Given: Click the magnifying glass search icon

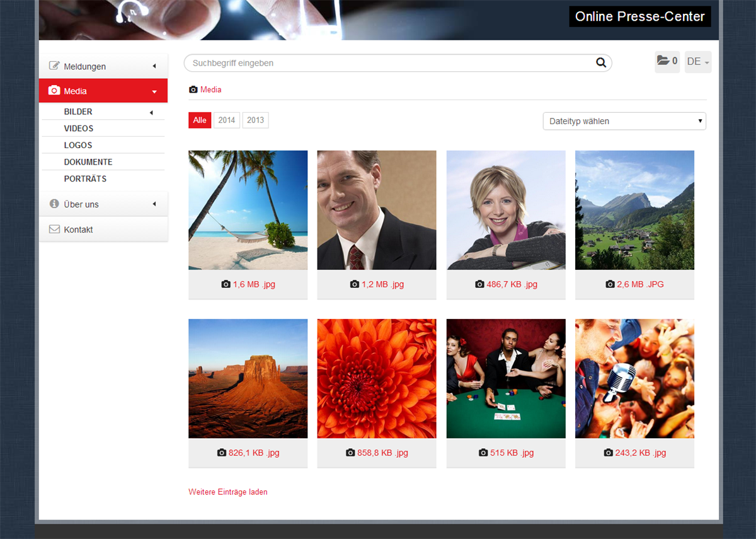Looking at the screenshot, I should 600,62.
